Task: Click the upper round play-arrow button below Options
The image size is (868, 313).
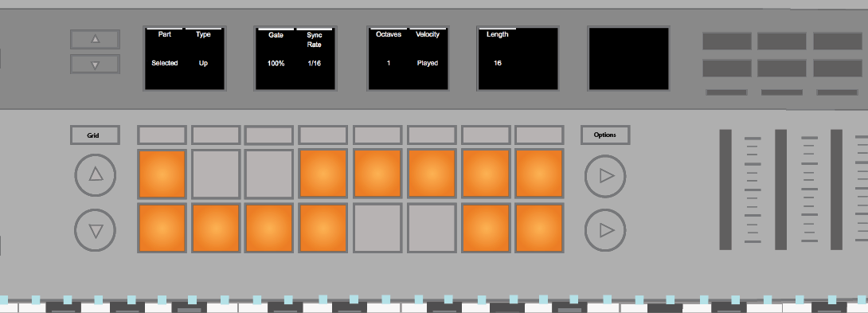Action: coord(605,176)
